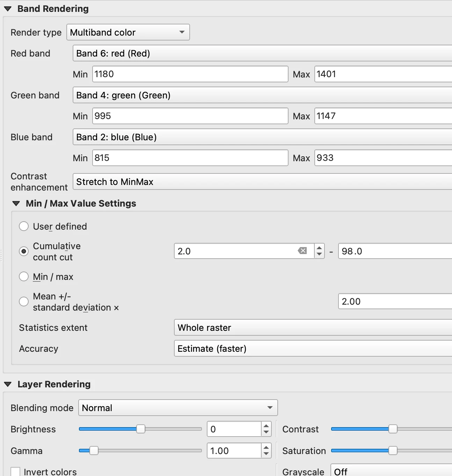Open the Statistics extent dropdown
The width and height of the screenshot is (452, 476).
tap(313, 327)
